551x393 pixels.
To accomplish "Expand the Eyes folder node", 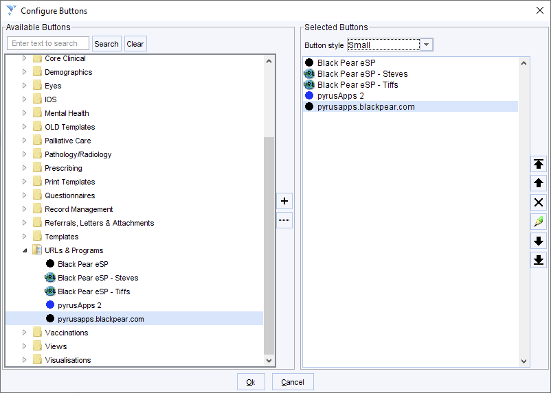I will pyautogui.click(x=24, y=85).
